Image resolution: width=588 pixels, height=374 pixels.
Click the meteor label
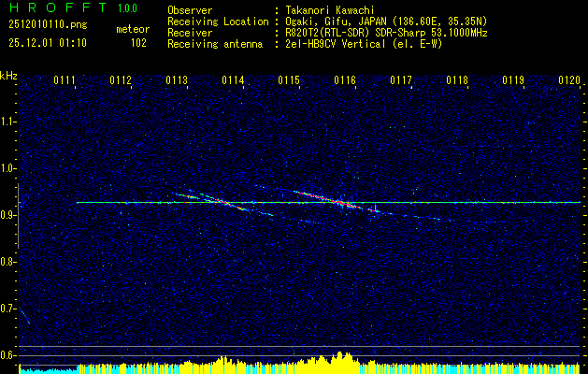coord(133,29)
